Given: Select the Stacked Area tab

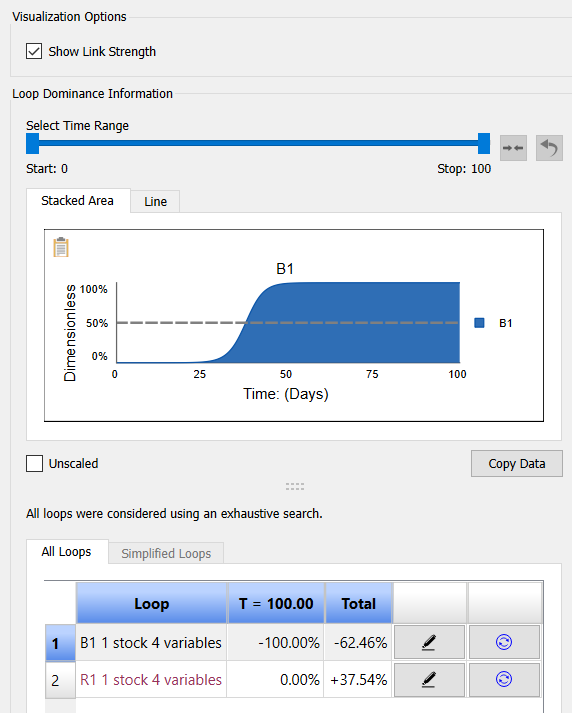Looking at the screenshot, I should click(x=78, y=201).
